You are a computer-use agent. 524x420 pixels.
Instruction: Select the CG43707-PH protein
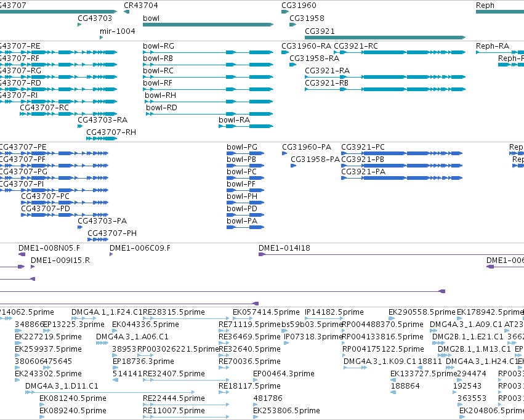point(98,240)
